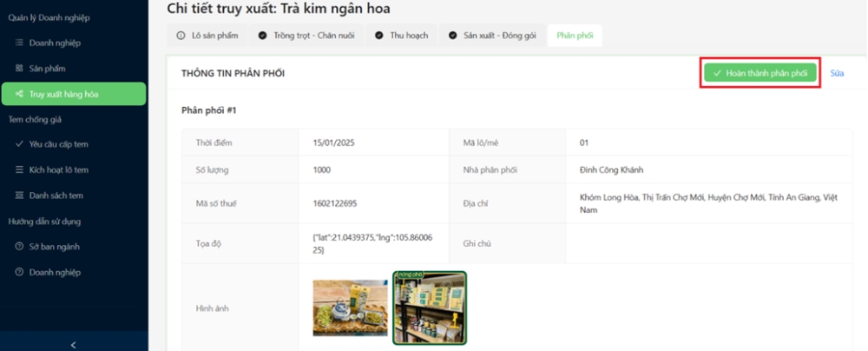Click the info icon on Lô sản phẩm tab
This screenshot has width=868, height=351.
point(181,36)
